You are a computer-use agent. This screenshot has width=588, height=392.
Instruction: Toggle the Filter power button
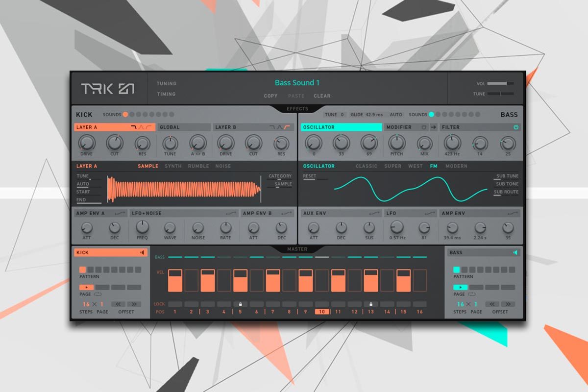516,127
